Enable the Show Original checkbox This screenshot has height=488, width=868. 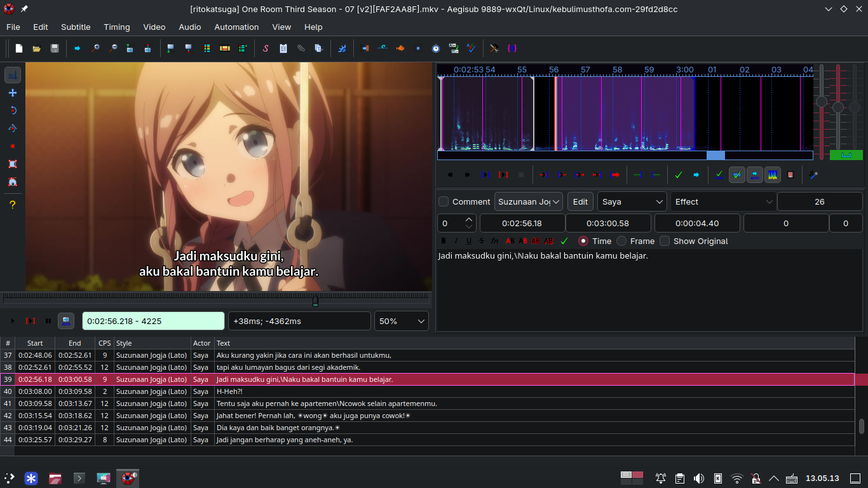click(665, 241)
